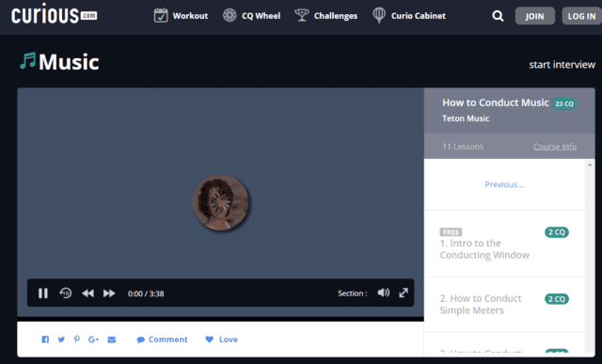Share on Twitter
The width and height of the screenshot is (602, 364).
coord(61,340)
